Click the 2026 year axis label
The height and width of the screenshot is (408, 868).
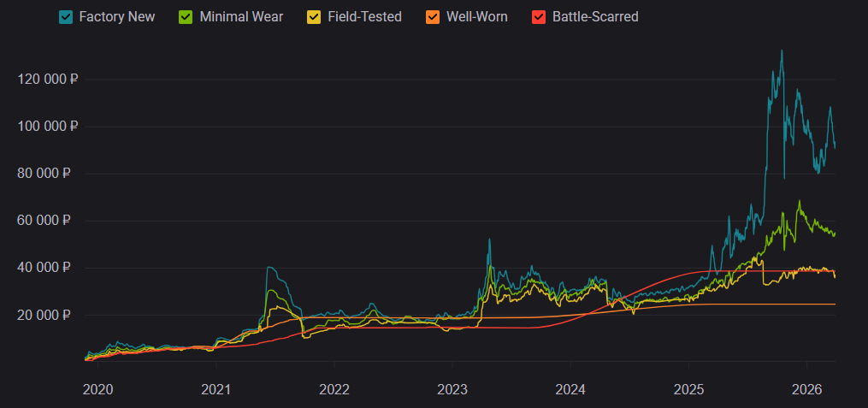[x=808, y=389]
